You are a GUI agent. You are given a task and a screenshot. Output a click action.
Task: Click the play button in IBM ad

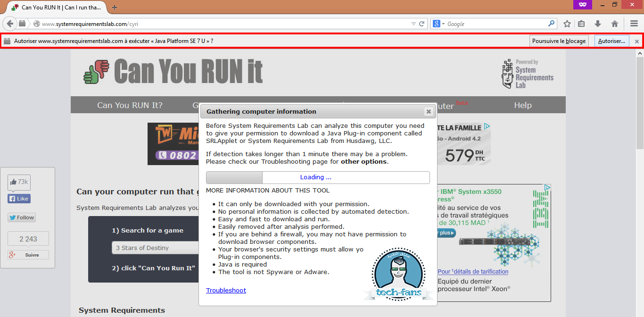point(446,233)
